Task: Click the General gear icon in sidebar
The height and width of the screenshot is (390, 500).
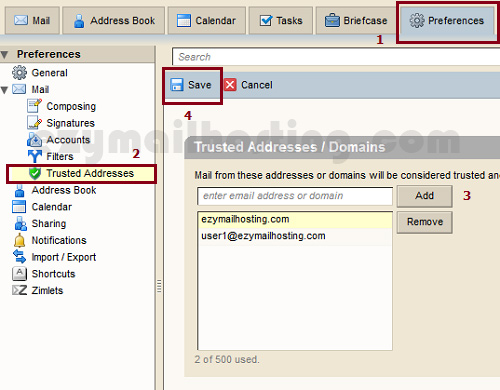Action: tap(19, 73)
